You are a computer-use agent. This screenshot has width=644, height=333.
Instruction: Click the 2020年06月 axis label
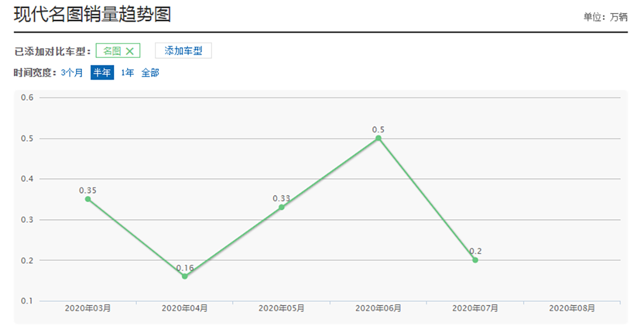[x=378, y=308]
